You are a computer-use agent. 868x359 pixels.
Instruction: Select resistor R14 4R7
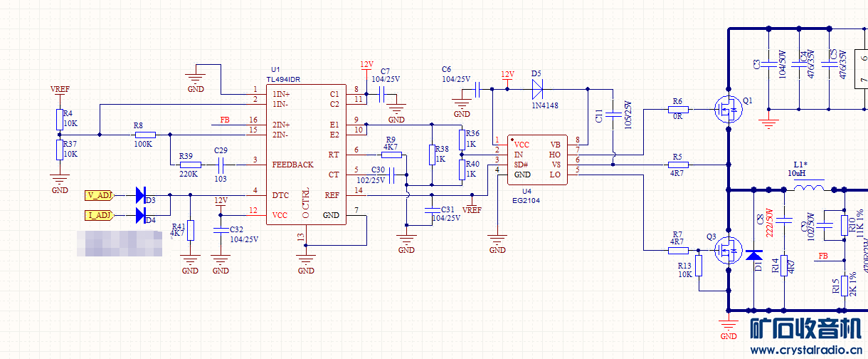783,266
